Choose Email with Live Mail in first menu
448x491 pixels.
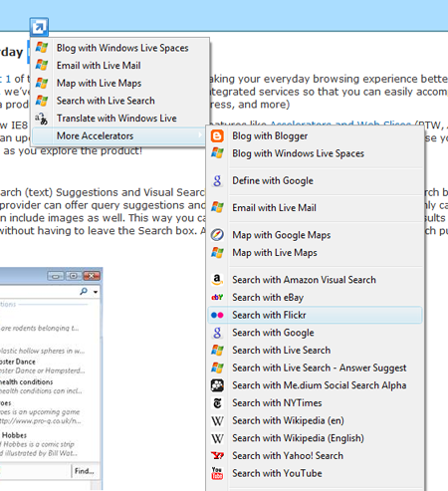(x=119, y=65)
